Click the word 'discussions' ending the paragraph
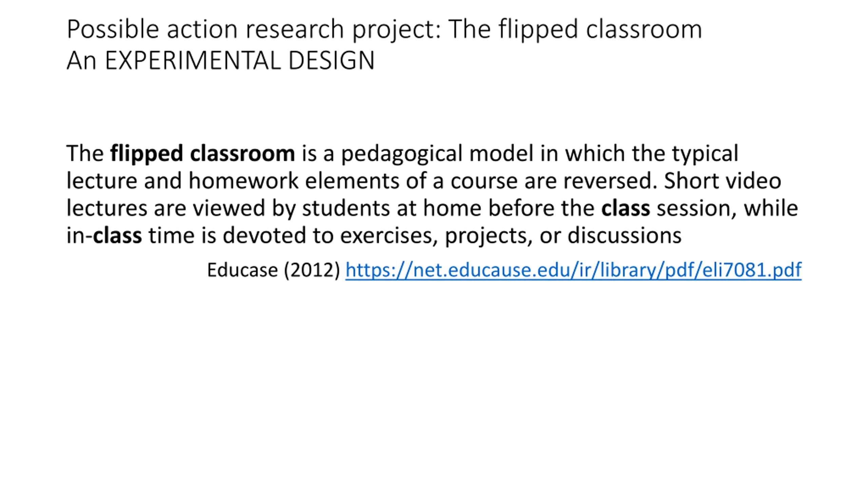Viewport: 868px width, 488px height. [x=625, y=235]
